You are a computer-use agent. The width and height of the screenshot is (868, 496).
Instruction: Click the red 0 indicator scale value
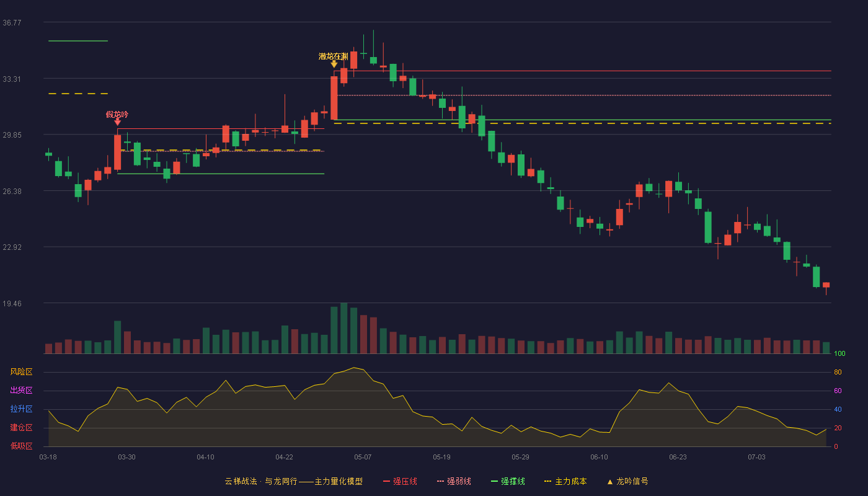click(x=836, y=446)
